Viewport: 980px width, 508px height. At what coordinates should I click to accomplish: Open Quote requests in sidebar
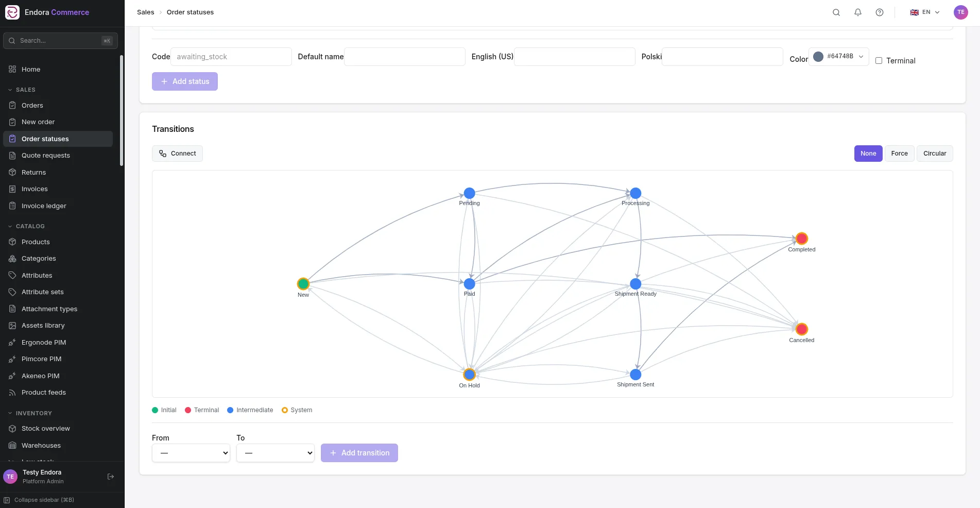coord(58,156)
